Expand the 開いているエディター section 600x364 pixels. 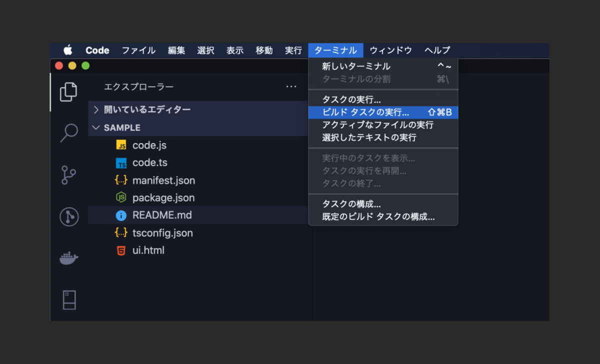click(x=198, y=109)
